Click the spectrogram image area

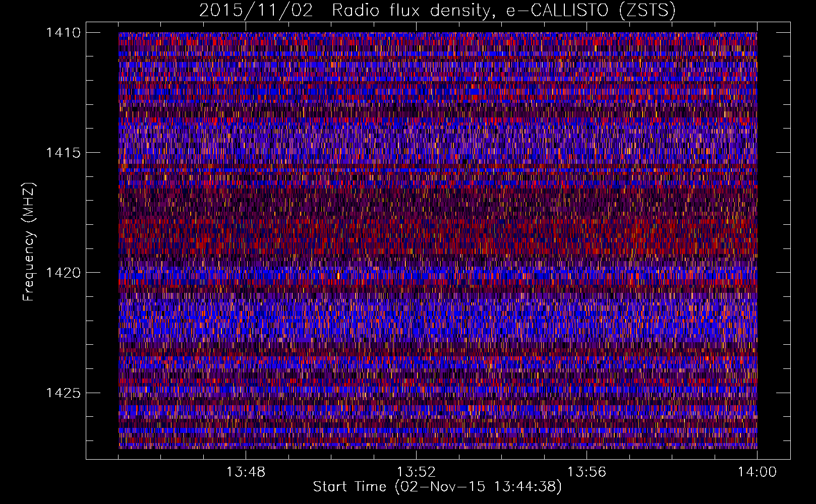click(438, 240)
